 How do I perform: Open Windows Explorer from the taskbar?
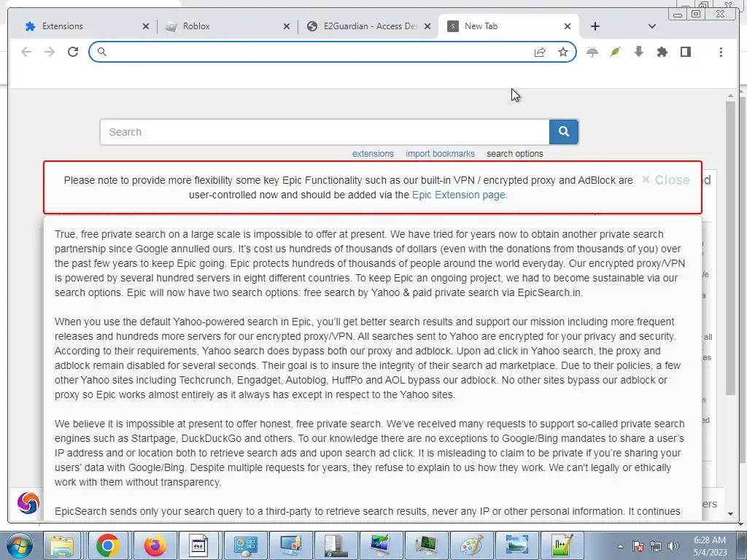click(x=63, y=545)
